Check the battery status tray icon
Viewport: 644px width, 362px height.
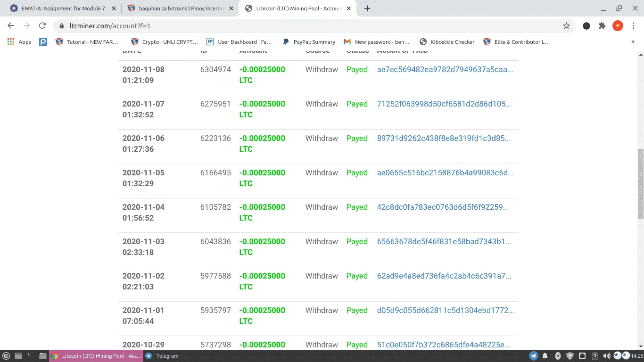595,356
